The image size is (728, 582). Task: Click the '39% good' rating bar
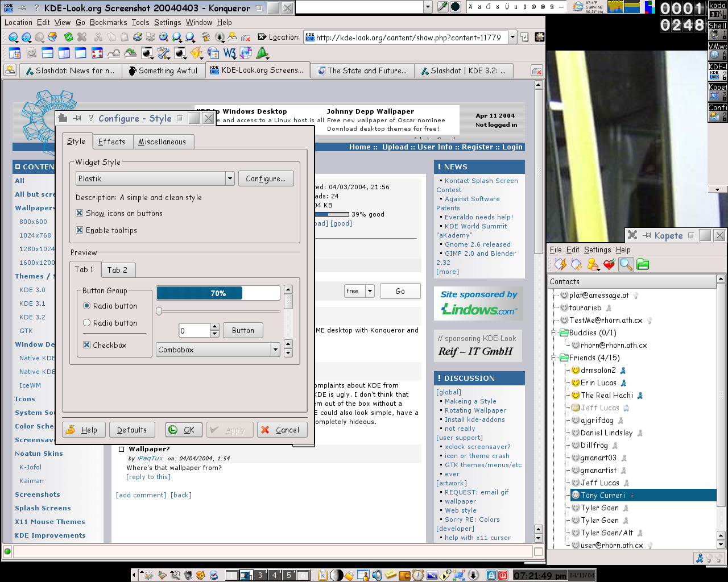click(332, 214)
